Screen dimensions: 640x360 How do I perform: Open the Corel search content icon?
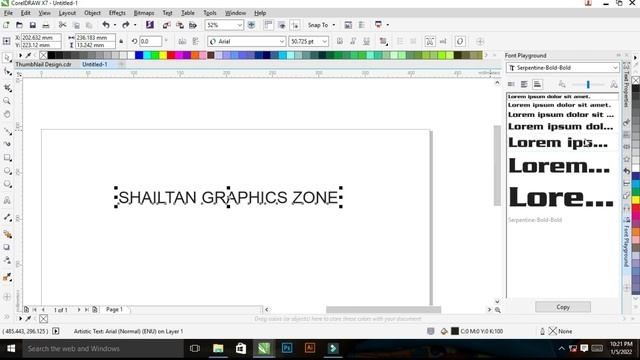150,25
